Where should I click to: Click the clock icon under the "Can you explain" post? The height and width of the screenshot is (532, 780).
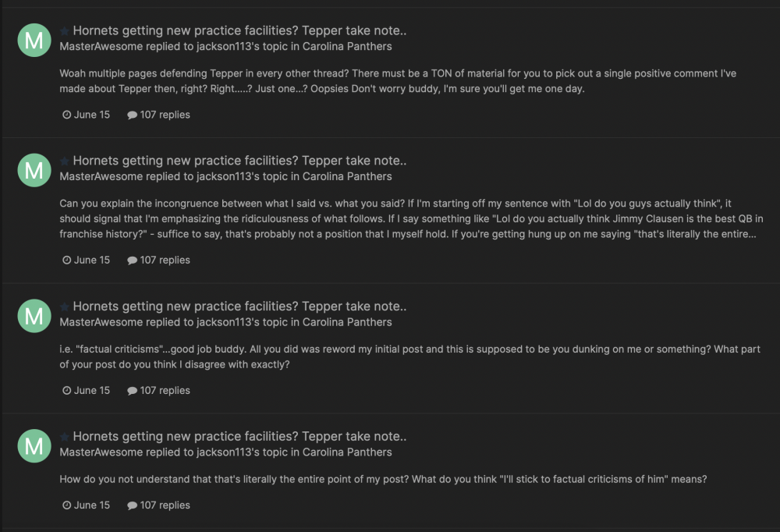tap(66, 261)
